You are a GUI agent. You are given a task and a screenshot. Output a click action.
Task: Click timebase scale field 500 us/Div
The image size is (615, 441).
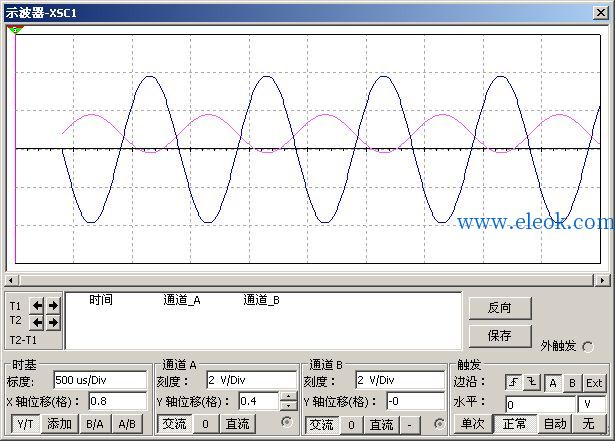pos(100,380)
